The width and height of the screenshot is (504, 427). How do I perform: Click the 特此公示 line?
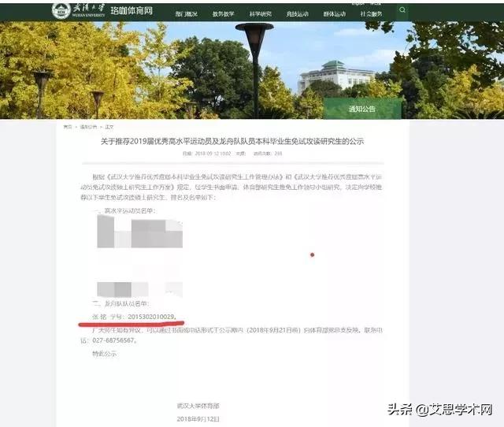pos(104,354)
